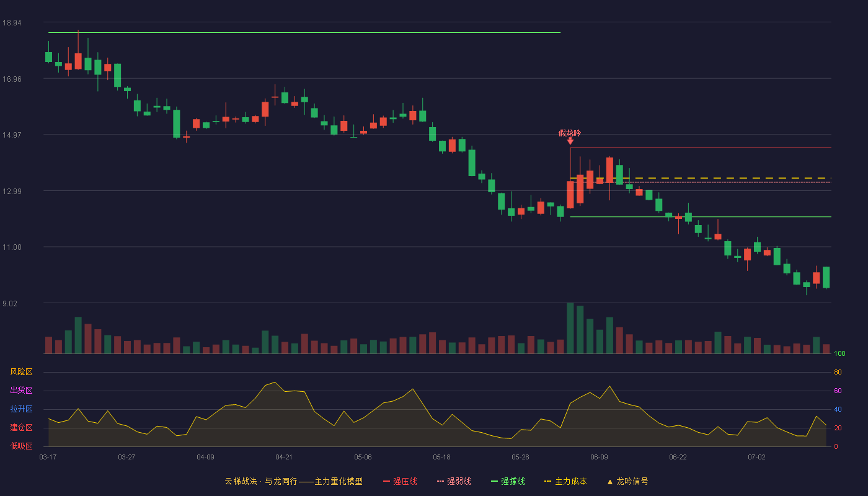Click the chart title 云梯战法 · 与龙同行
The height and width of the screenshot is (496, 868).
(x=261, y=481)
